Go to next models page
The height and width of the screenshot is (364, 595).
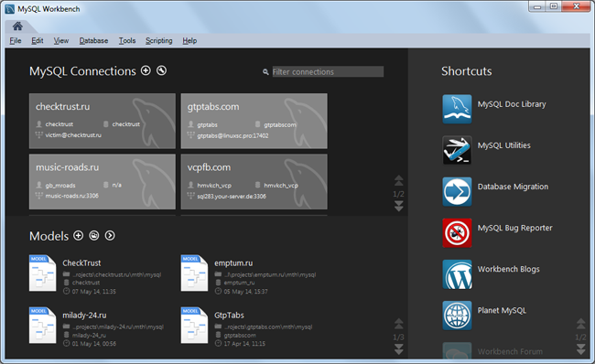[x=398, y=349]
